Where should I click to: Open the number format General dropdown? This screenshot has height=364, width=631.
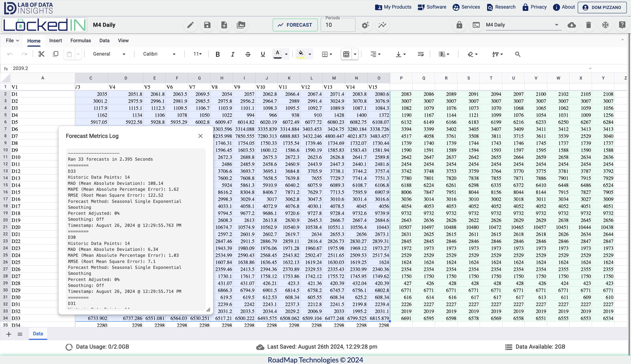[x=109, y=54]
